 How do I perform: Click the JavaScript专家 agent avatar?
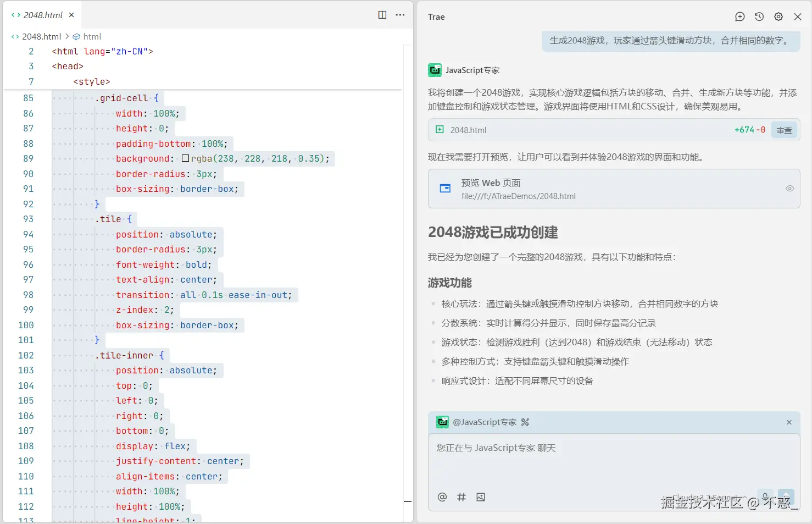(435, 70)
